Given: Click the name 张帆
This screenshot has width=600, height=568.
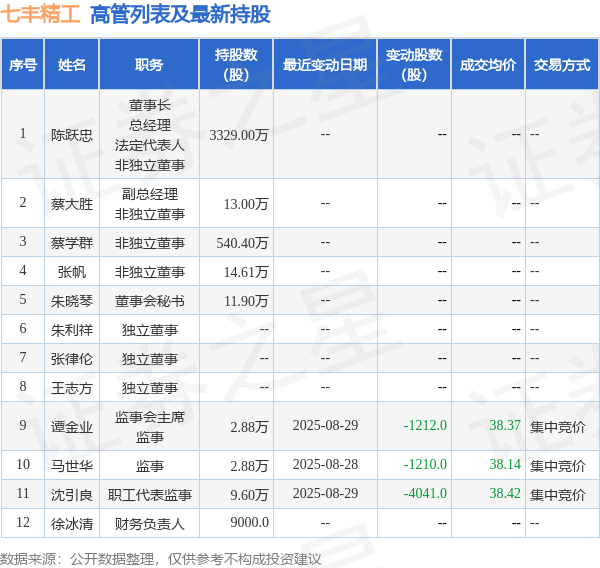Looking at the screenshot, I should 72,272.
